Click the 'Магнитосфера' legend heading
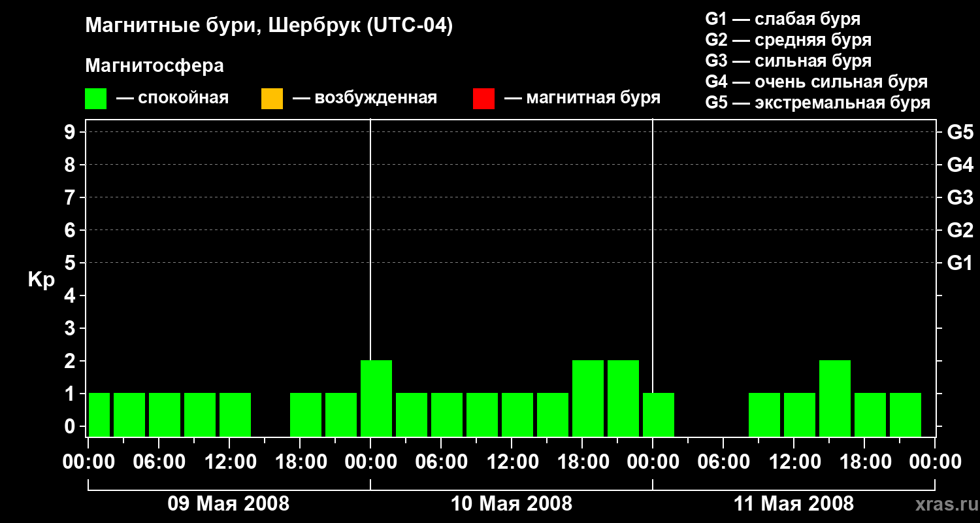980x523 pixels. point(154,66)
